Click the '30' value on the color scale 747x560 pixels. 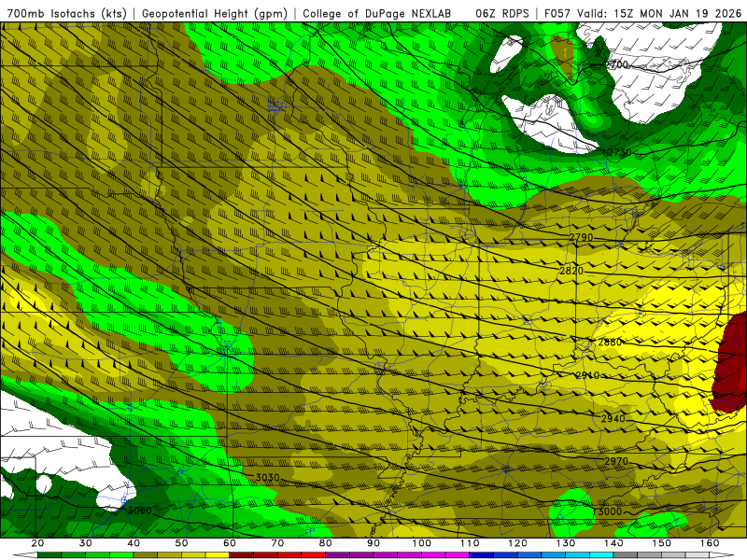point(86,543)
